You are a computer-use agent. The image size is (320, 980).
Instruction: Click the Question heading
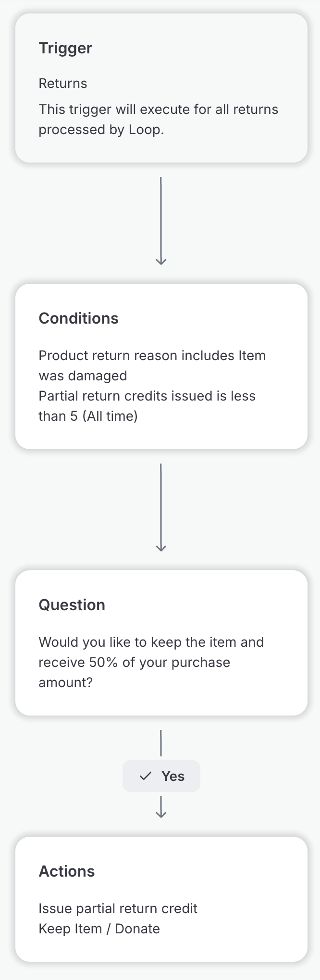coord(72,605)
